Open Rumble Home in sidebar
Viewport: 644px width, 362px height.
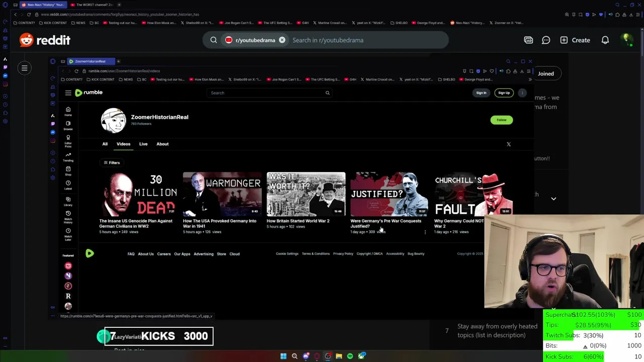click(x=68, y=112)
